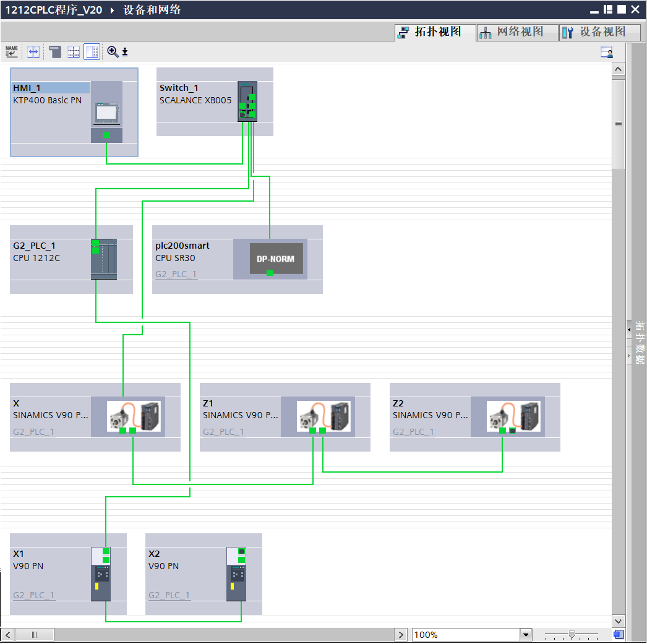
Task: Click the assign device name toolbar icon
Action: pyautogui.click(x=12, y=52)
